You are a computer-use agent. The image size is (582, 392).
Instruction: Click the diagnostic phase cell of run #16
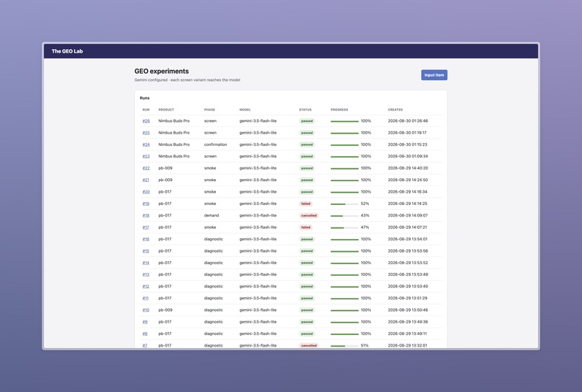point(214,239)
